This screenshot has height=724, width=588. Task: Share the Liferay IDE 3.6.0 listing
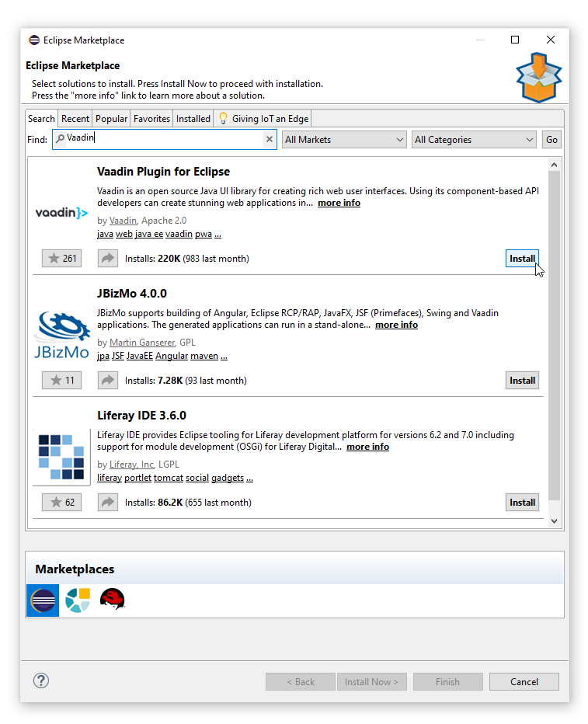pyautogui.click(x=107, y=502)
